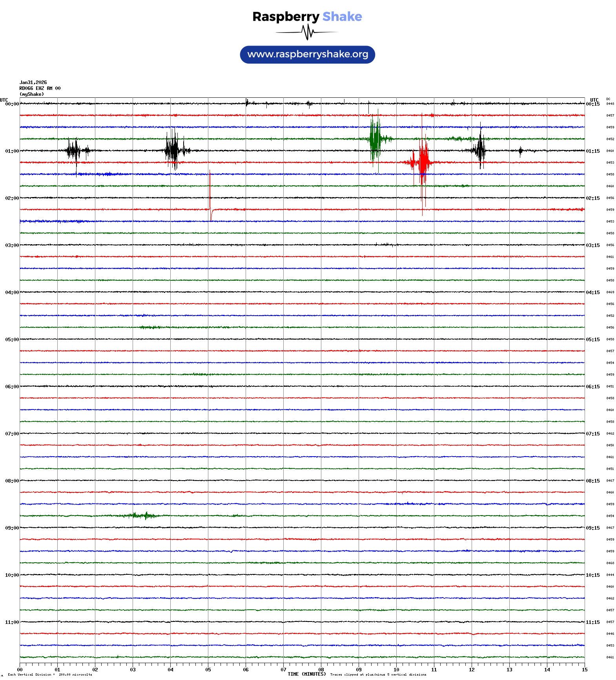The image size is (616, 680).
Task: Click the first black event on 01:00 trace
Action: pyautogui.click(x=75, y=150)
